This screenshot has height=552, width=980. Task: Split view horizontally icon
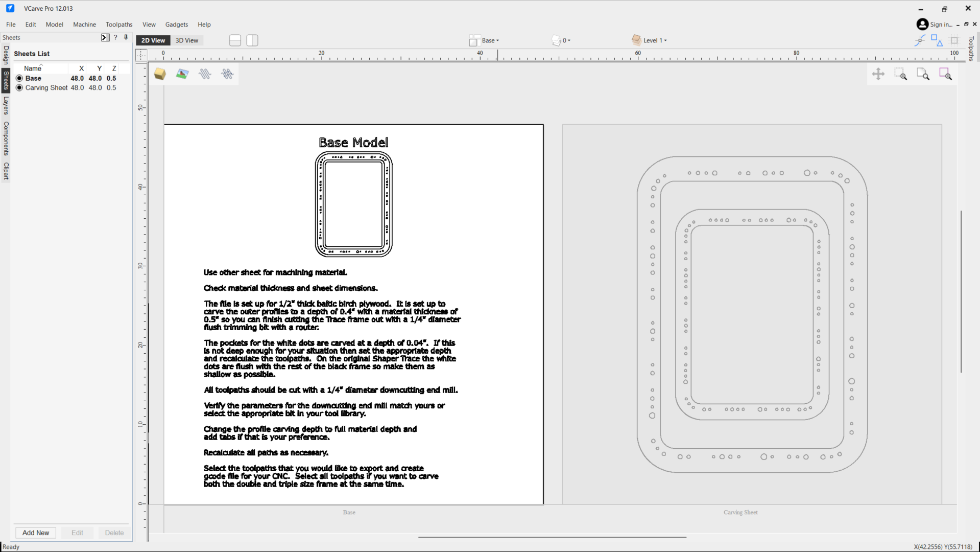coord(235,40)
